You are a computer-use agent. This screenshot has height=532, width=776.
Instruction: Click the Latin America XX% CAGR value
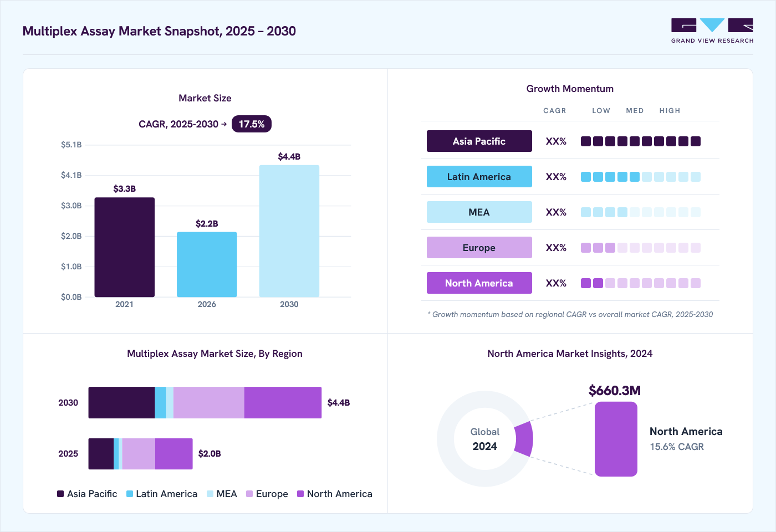[x=556, y=177]
